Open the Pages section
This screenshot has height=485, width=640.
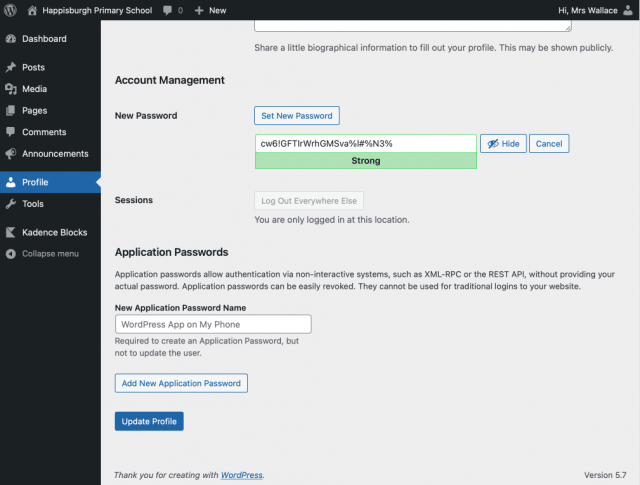tap(34, 110)
